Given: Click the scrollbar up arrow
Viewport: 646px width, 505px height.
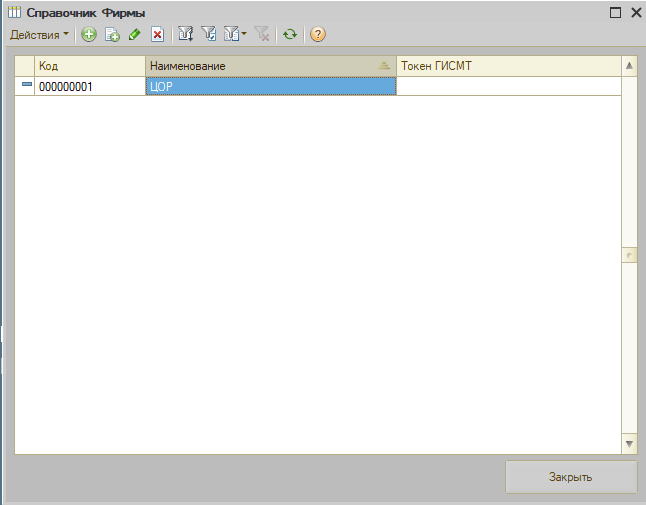Looking at the screenshot, I should 629,66.
